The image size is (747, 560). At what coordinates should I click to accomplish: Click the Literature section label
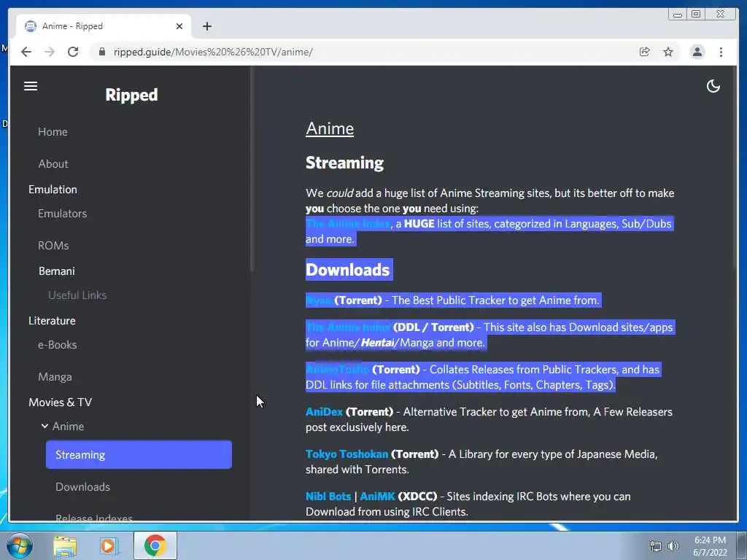(x=52, y=321)
